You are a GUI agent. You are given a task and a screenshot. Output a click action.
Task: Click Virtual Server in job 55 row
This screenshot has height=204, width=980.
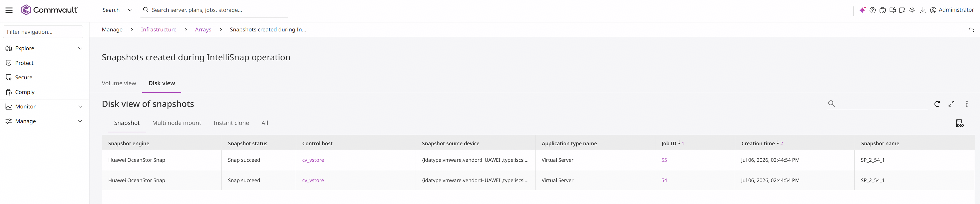557,160
